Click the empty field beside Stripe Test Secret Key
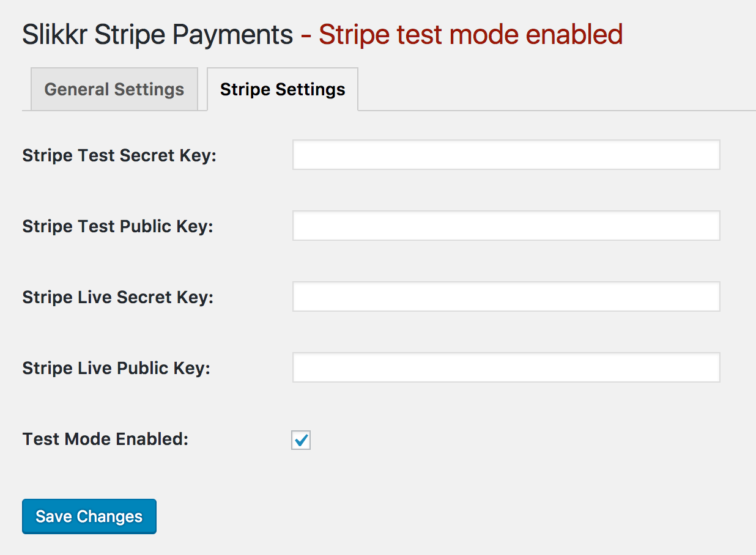Viewport: 756px width, 555px height. tap(506, 155)
